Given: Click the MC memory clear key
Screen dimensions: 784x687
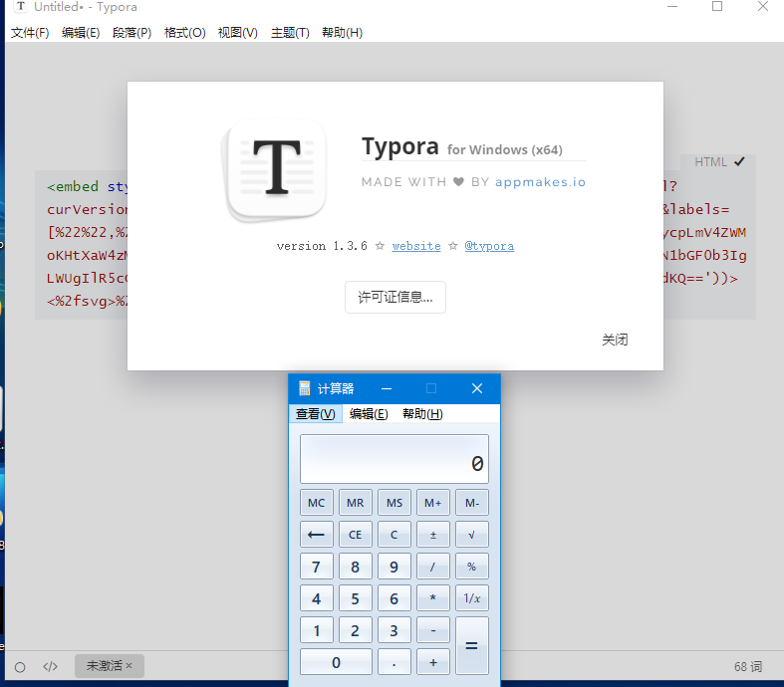Looking at the screenshot, I should pos(317,503).
